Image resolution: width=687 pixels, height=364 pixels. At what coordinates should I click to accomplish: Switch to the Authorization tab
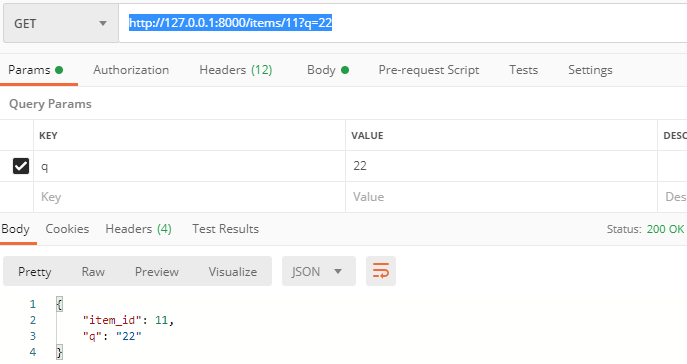131,70
